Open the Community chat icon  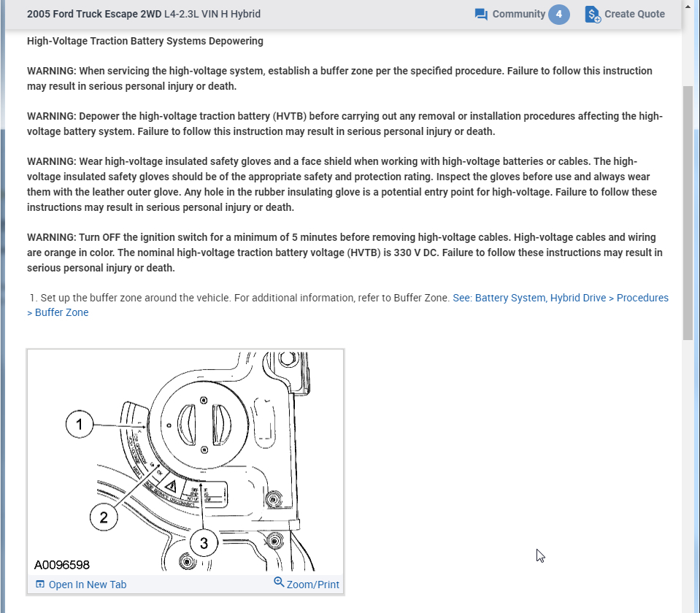[x=481, y=15]
